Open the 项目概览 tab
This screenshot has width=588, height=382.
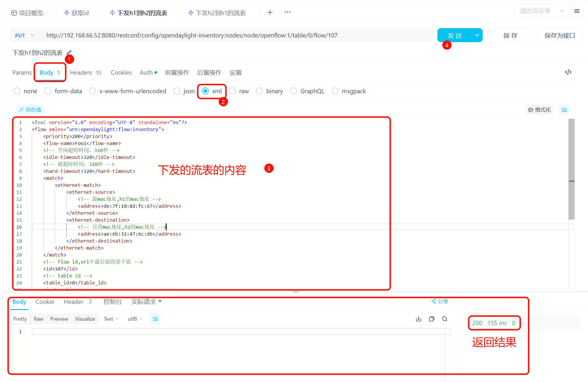pos(27,13)
